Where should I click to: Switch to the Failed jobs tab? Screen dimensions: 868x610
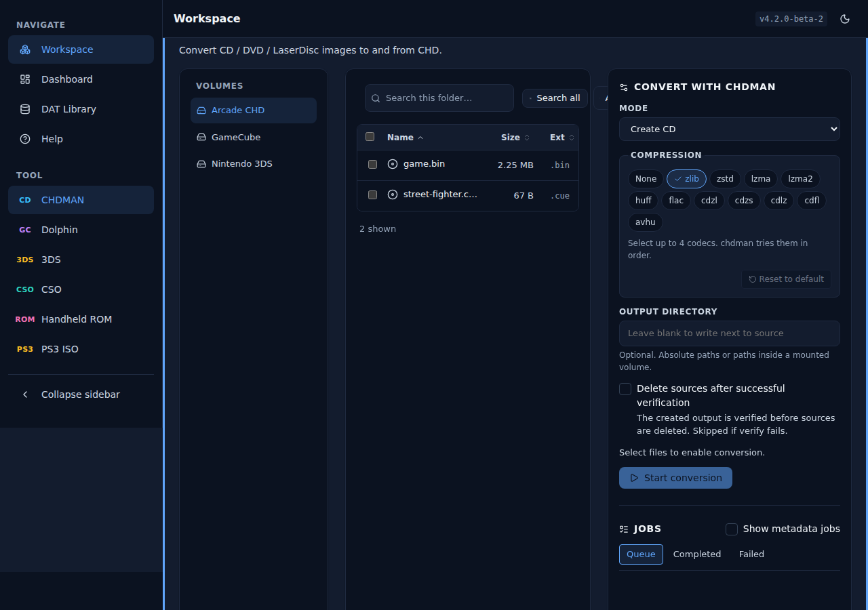point(751,554)
